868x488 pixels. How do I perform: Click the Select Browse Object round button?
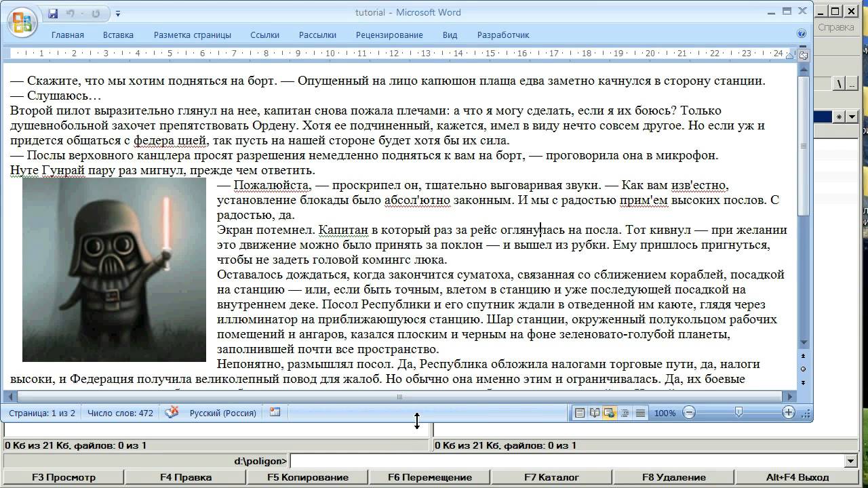[804, 369]
